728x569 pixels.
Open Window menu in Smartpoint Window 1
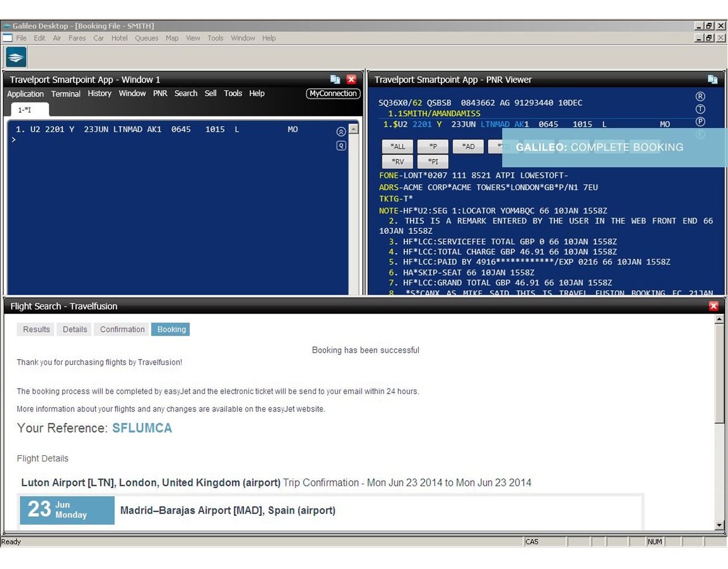[133, 93]
